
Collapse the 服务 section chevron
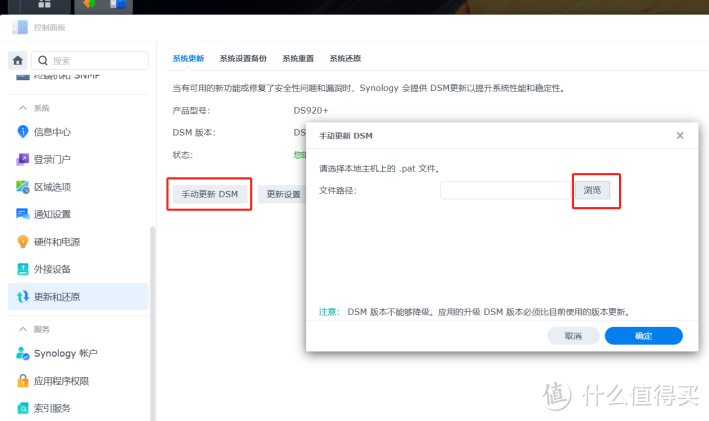(23, 329)
